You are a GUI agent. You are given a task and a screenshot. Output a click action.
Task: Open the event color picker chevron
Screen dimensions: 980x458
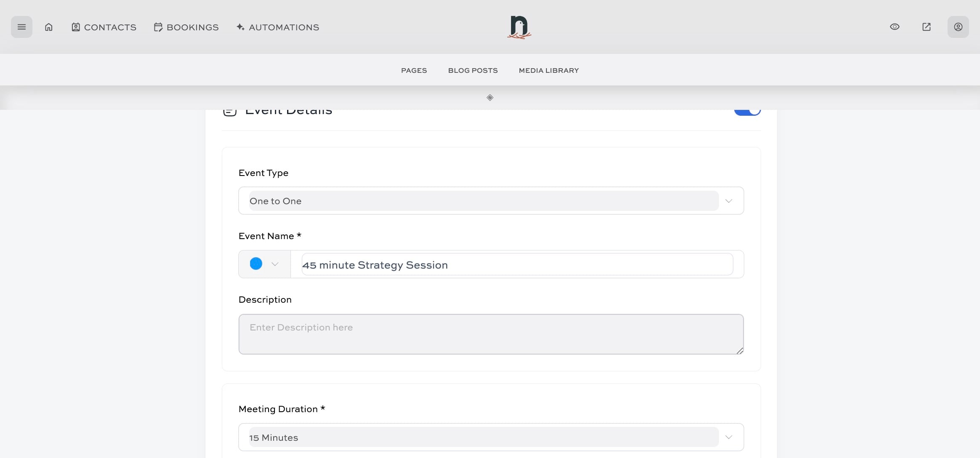click(275, 264)
